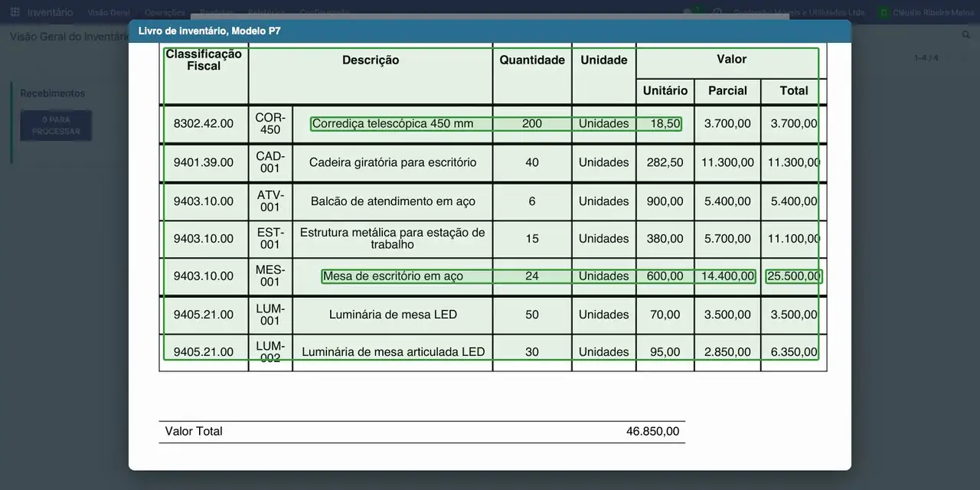Click total 11.100,00

[x=794, y=239]
